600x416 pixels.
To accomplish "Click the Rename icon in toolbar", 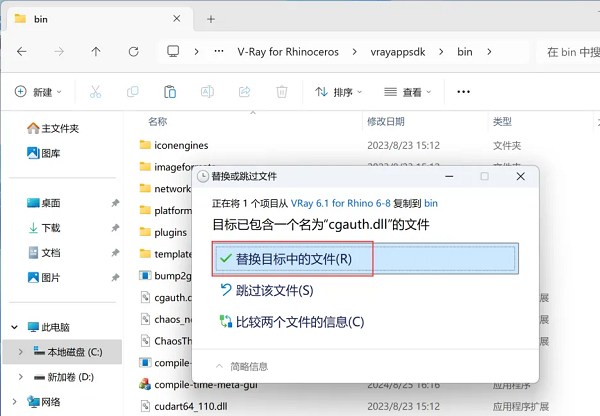I will [207, 92].
